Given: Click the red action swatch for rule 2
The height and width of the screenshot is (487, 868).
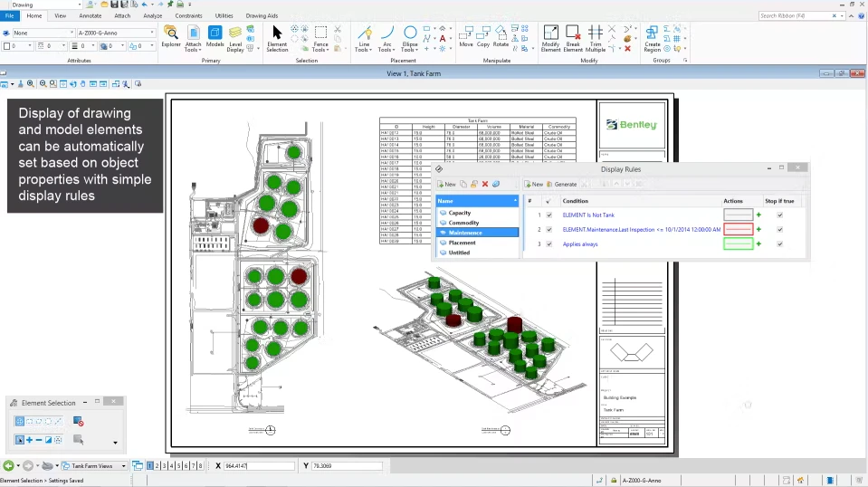Looking at the screenshot, I should [x=739, y=229].
